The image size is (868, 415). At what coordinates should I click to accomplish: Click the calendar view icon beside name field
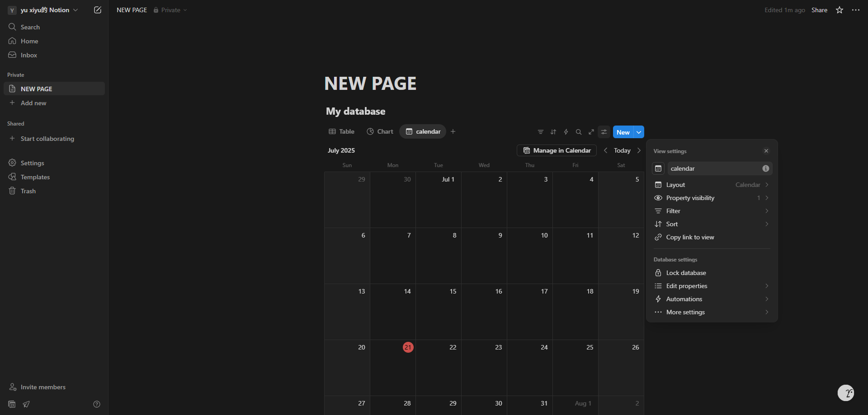658,168
